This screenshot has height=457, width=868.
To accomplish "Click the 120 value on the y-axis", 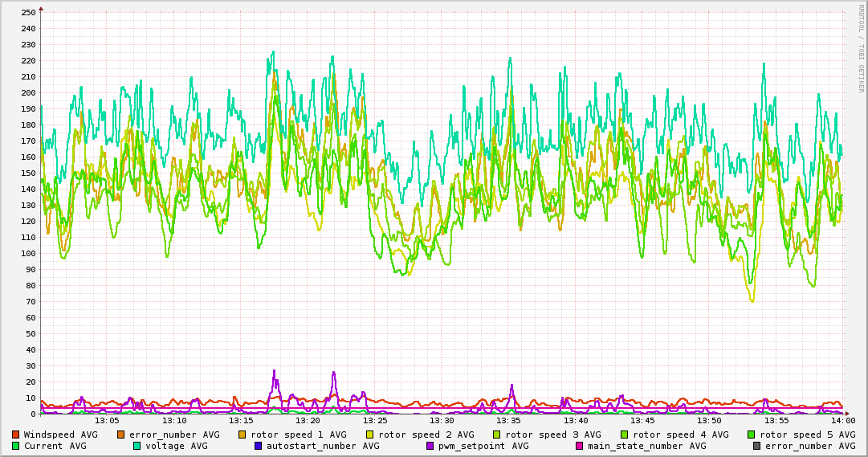I will click(x=27, y=222).
